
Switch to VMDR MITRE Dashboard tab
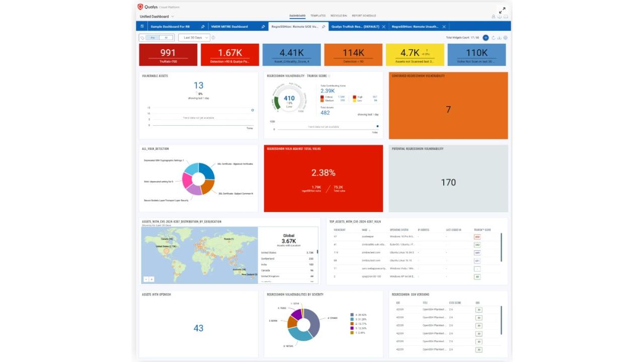(229, 27)
